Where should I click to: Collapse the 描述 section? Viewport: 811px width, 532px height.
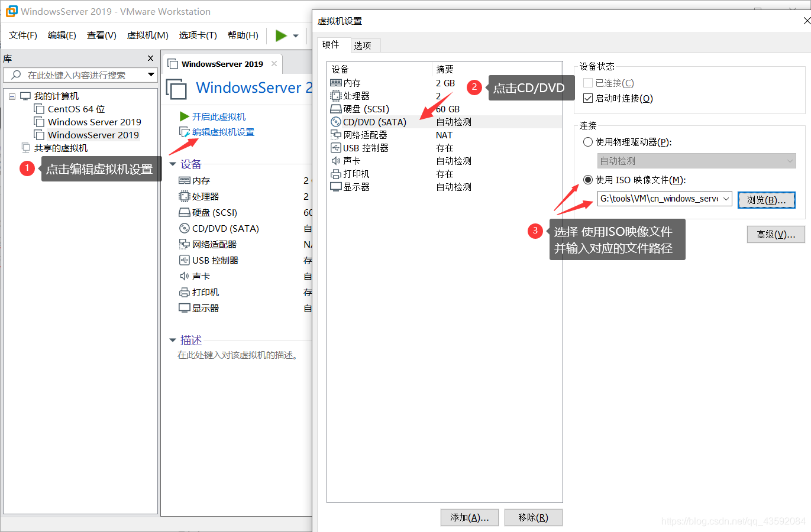point(173,340)
